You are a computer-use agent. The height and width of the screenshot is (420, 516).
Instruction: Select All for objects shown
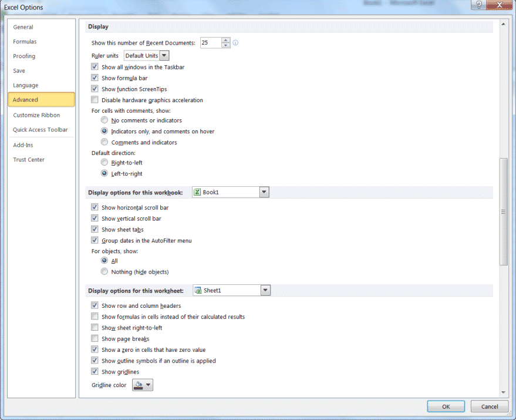point(104,261)
